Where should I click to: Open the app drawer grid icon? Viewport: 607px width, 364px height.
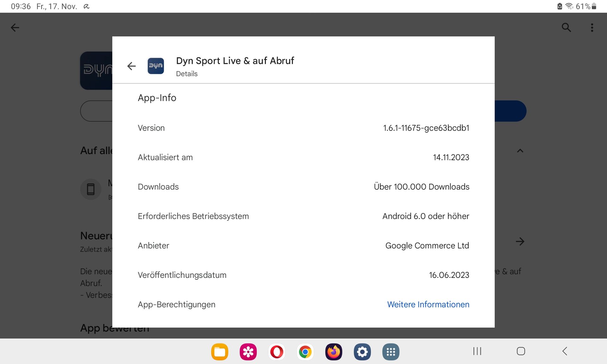coord(391,352)
